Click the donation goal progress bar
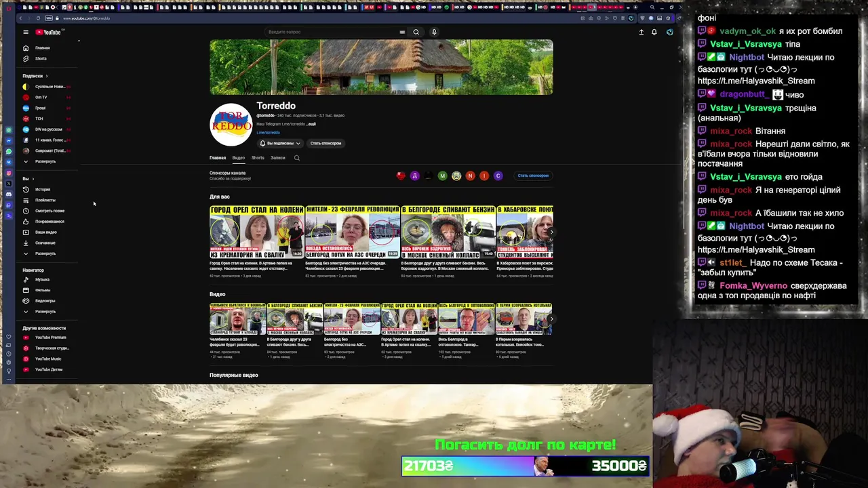Image resolution: width=868 pixels, height=488 pixels. pyautogui.click(x=526, y=466)
